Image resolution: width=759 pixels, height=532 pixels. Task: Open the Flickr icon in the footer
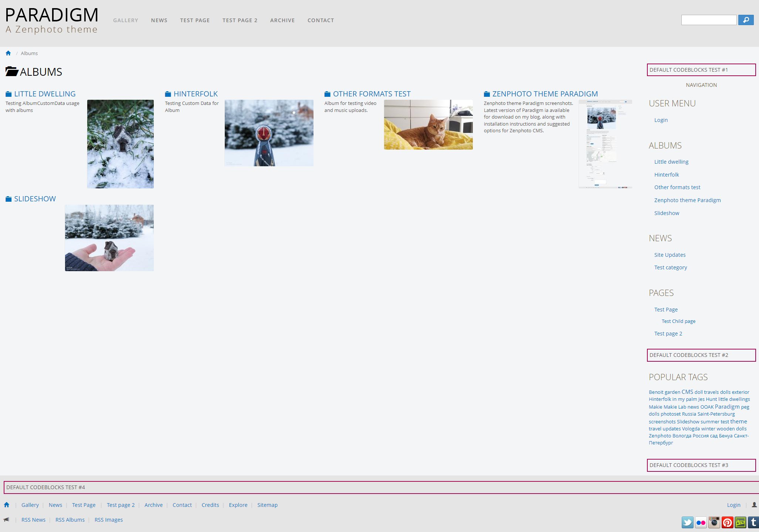tap(701, 522)
